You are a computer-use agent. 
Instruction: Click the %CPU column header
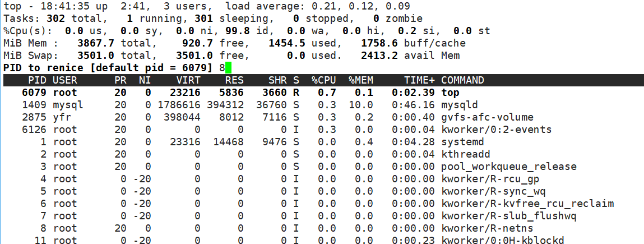tap(323, 81)
